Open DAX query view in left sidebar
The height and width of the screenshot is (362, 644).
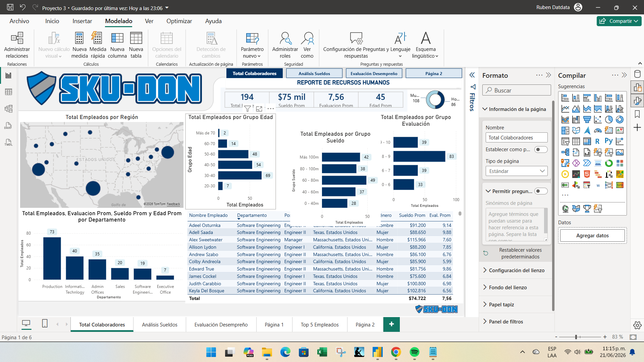coord(8,126)
